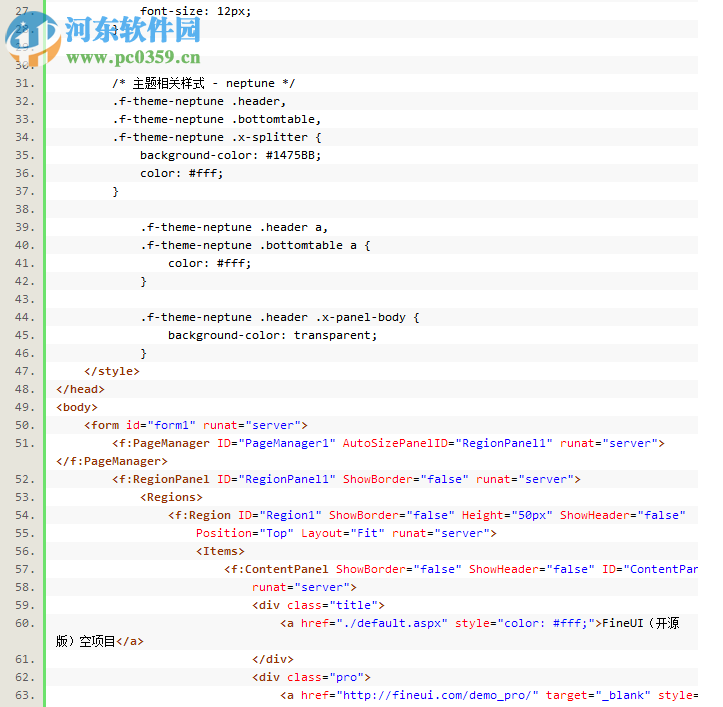Click the '<Items>' tag
Image resolution: width=723 pixels, height=707 pixels.
220,551
